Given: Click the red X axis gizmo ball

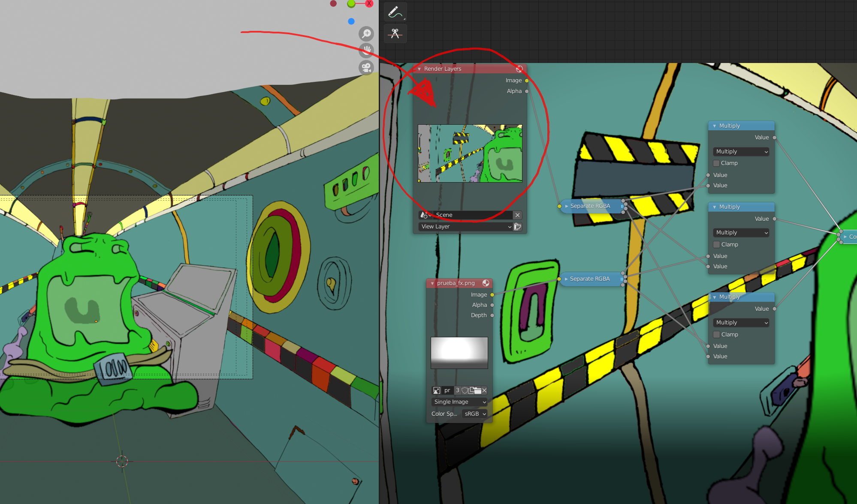Looking at the screenshot, I should click(369, 3).
